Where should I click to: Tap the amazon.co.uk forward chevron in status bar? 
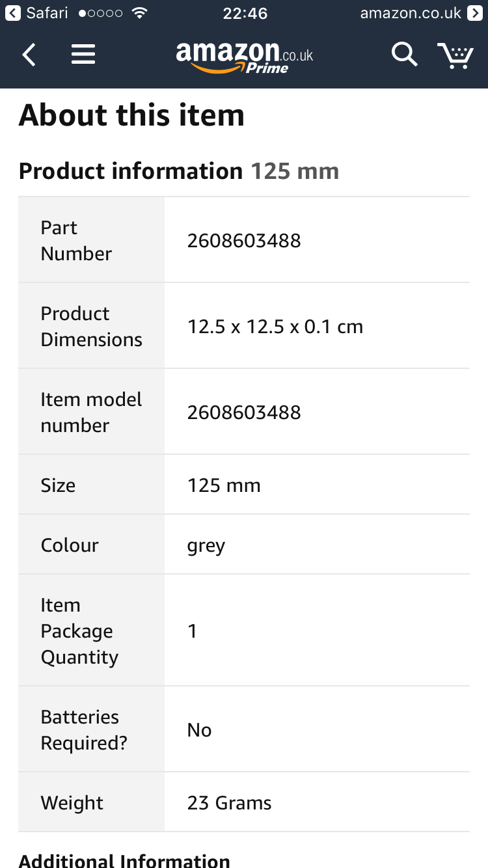(475, 13)
